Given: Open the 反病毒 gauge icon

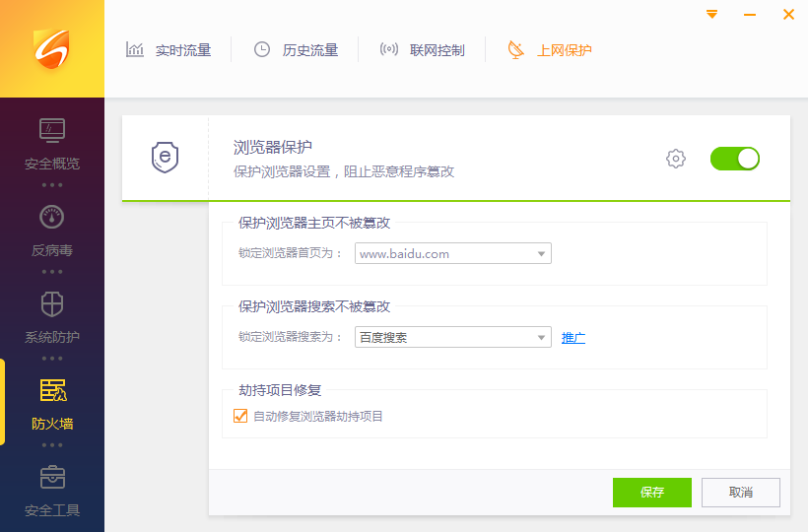Looking at the screenshot, I should tap(52, 217).
